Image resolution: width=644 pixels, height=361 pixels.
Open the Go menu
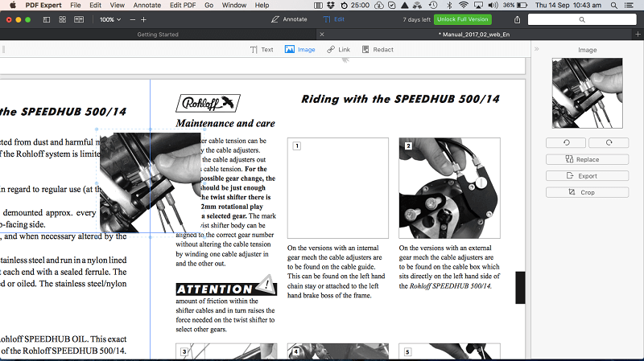click(208, 6)
